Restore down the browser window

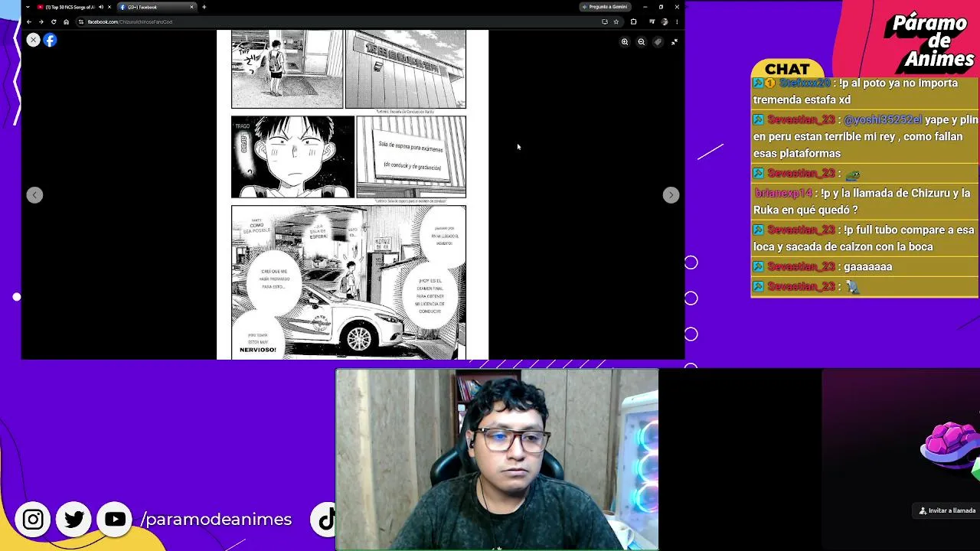(x=661, y=7)
